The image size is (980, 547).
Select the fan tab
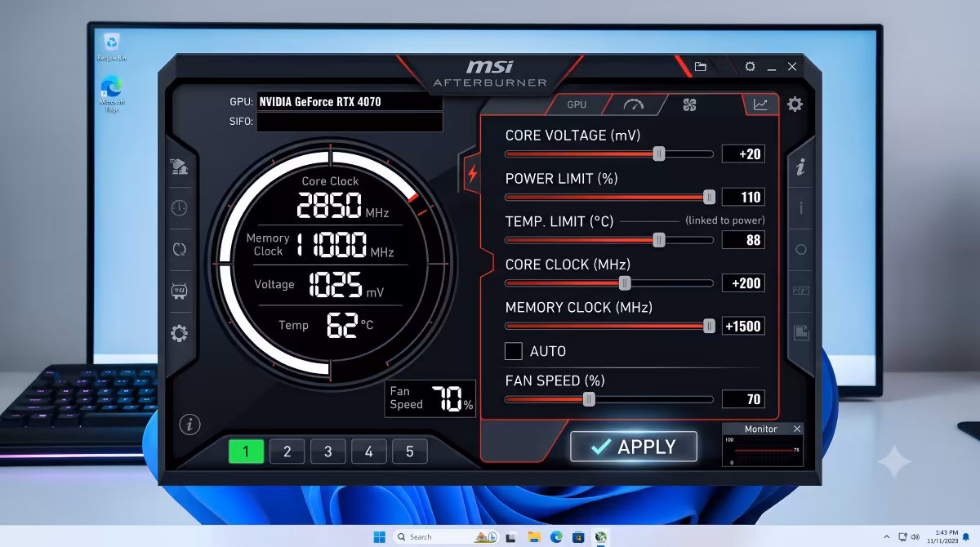(x=689, y=105)
